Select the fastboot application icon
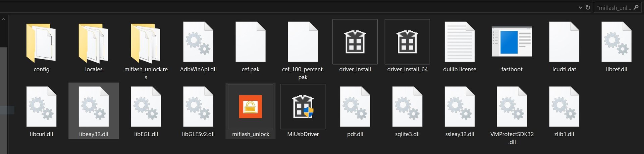 click(512, 42)
